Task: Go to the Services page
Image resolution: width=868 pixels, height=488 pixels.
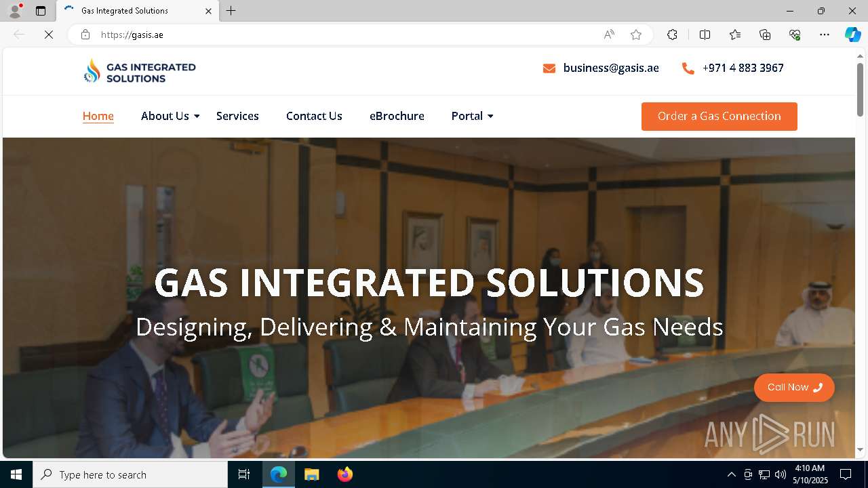Action: (237, 116)
